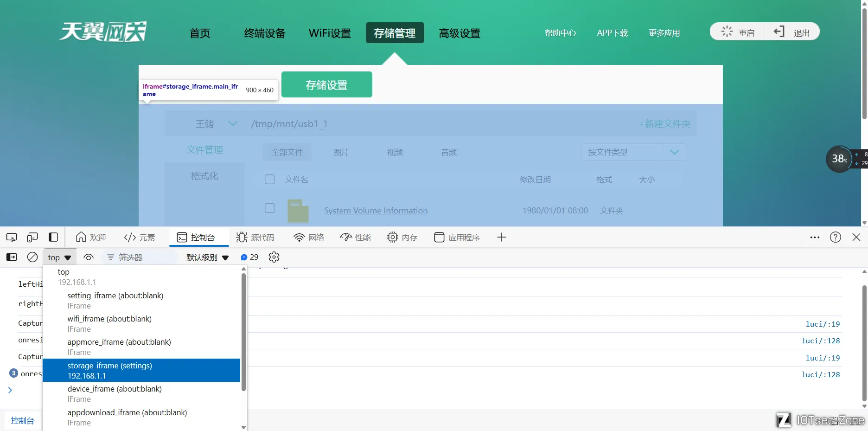Check the System Volume Information checkbox
This screenshot has width=868, height=431.
click(269, 208)
